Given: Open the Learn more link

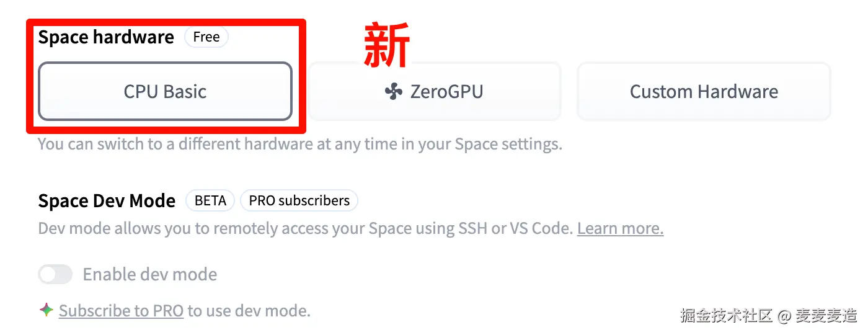Looking at the screenshot, I should click(x=620, y=228).
